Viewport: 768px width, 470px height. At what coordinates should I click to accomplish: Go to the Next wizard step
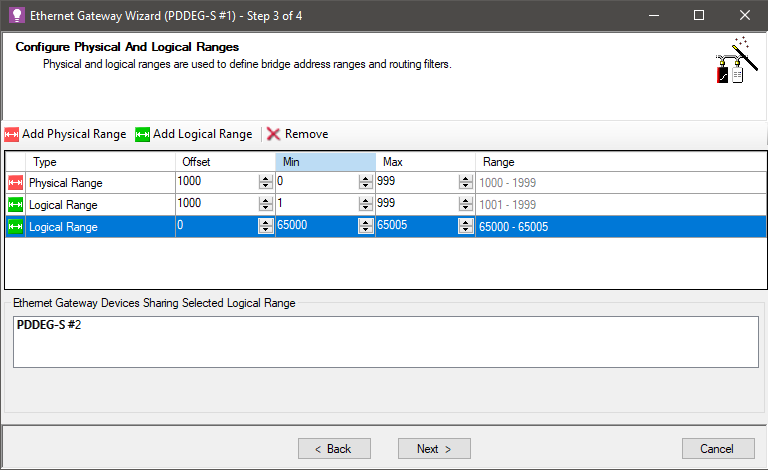434,449
